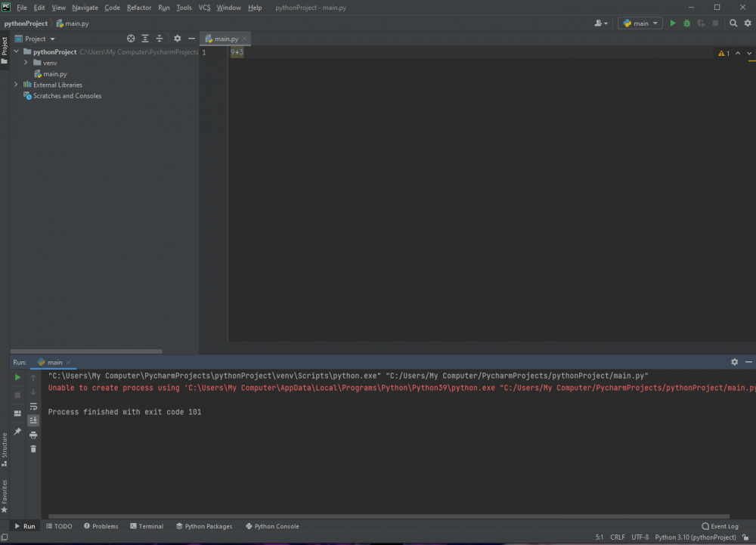Open the Tools menu
This screenshot has width=756, height=545.
click(x=184, y=8)
